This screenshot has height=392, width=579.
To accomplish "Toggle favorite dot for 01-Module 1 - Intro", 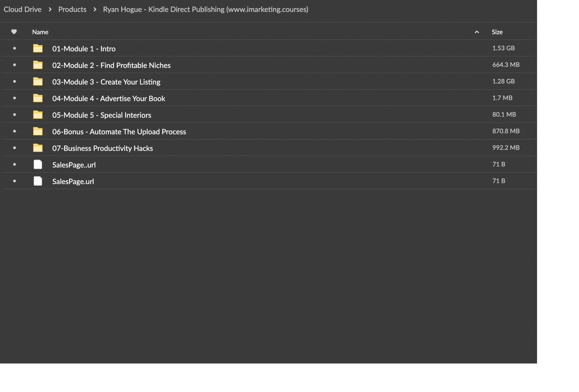I will 15,48.
